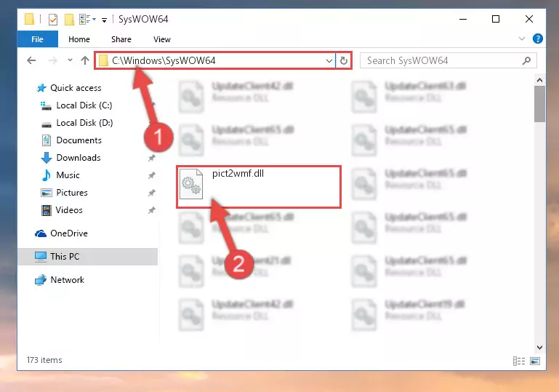Click the Search SysWOW64 box

(x=448, y=60)
